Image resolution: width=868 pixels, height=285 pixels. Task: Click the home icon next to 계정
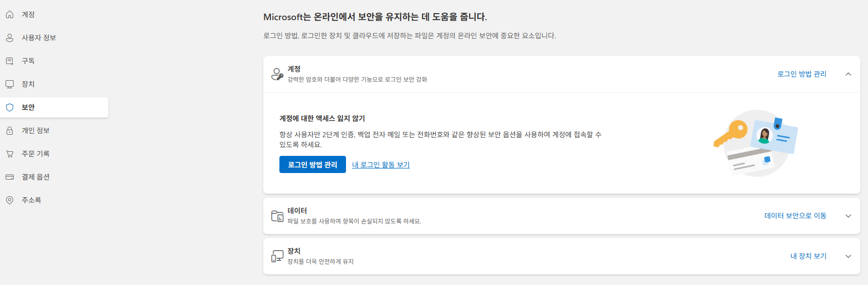coord(10,15)
